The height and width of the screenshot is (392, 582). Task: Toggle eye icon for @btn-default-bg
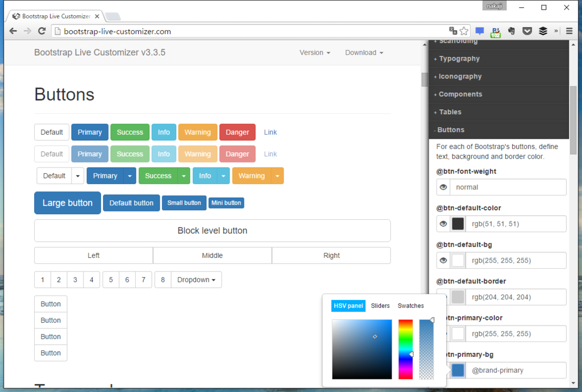pos(443,261)
